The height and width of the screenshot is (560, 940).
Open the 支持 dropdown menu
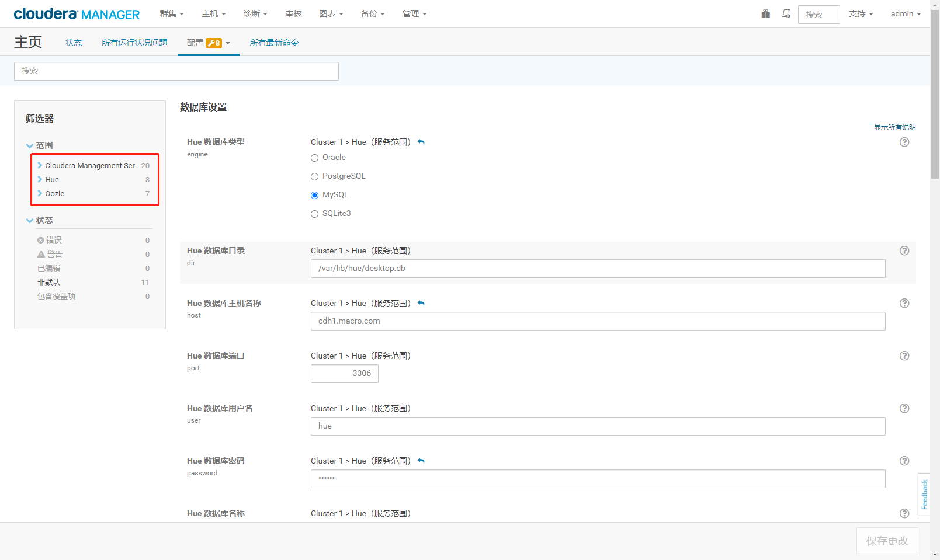click(861, 13)
